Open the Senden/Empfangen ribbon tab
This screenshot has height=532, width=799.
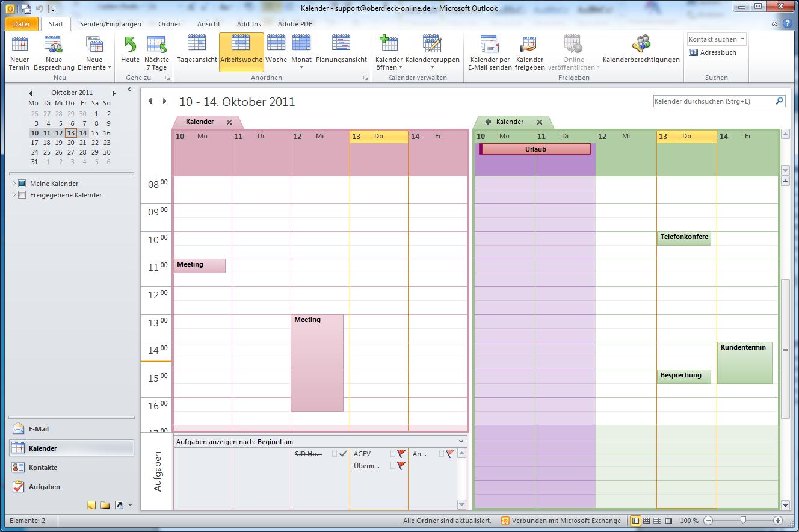(111, 24)
